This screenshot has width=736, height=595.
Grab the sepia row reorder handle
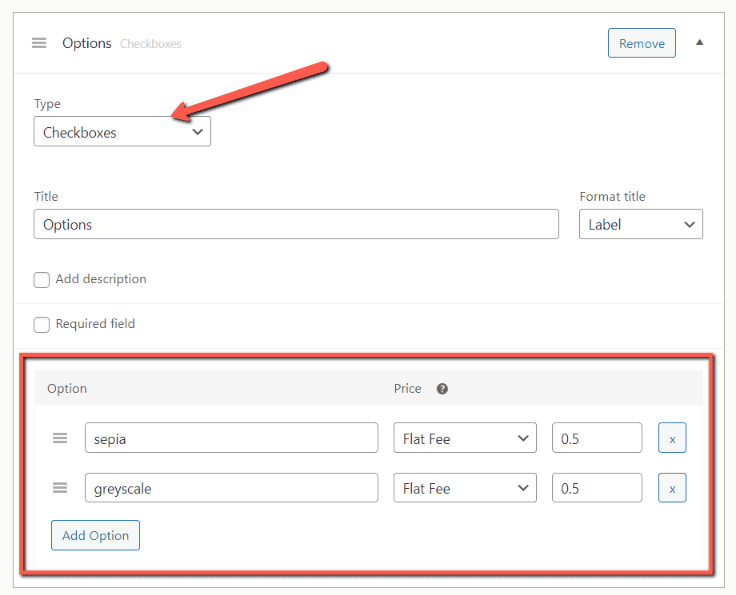[60, 438]
